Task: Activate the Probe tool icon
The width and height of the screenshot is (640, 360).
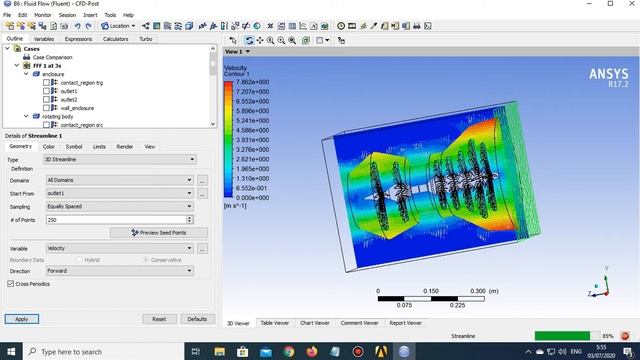Action: (x=373, y=26)
